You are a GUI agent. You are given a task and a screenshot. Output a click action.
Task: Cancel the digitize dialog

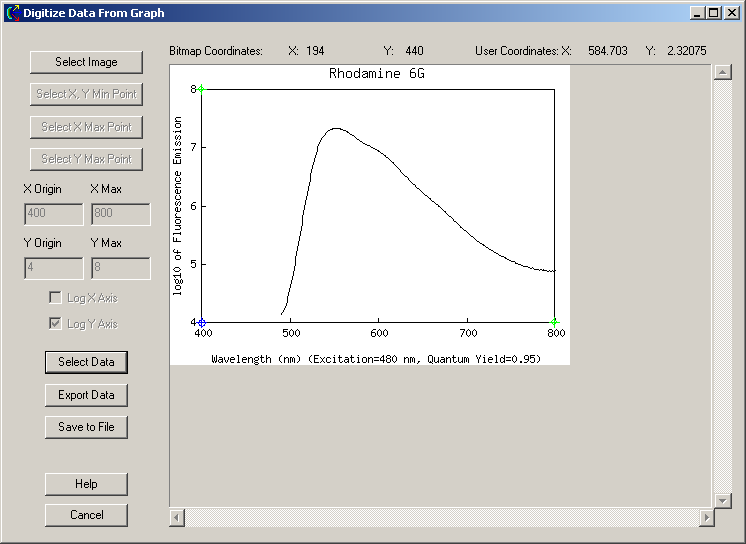(x=86, y=515)
